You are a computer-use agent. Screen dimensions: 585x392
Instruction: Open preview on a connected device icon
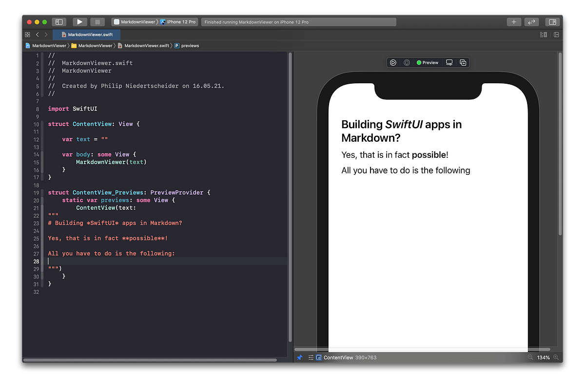tap(449, 62)
